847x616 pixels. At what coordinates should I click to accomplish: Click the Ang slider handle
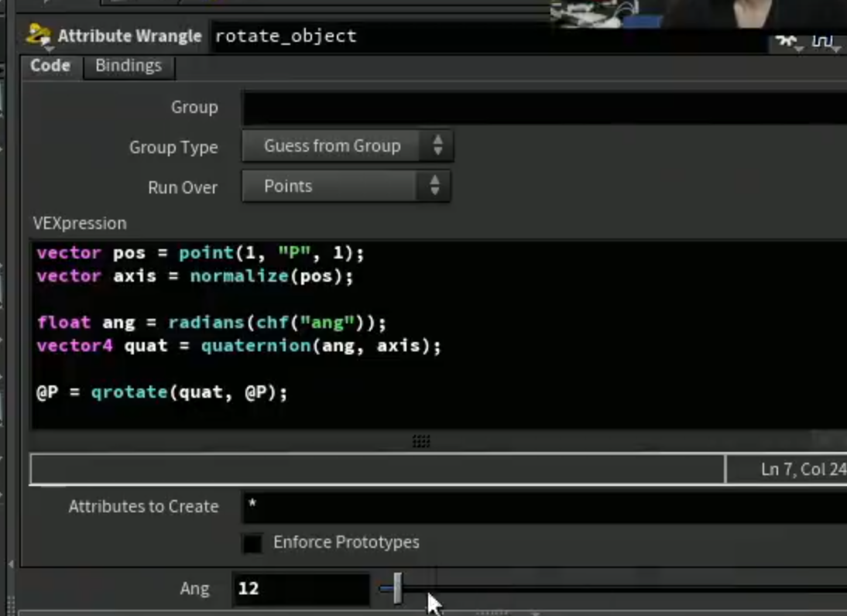(x=398, y=588)
